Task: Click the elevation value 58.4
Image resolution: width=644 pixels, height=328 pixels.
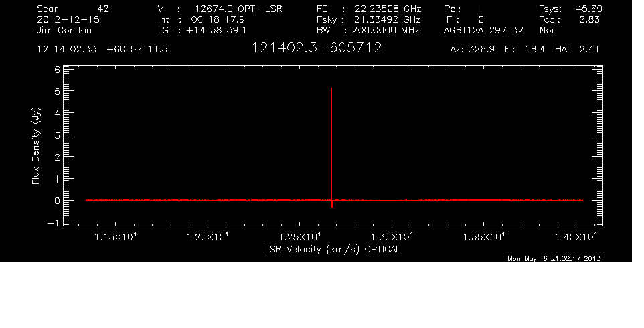Action: point(535,50)
